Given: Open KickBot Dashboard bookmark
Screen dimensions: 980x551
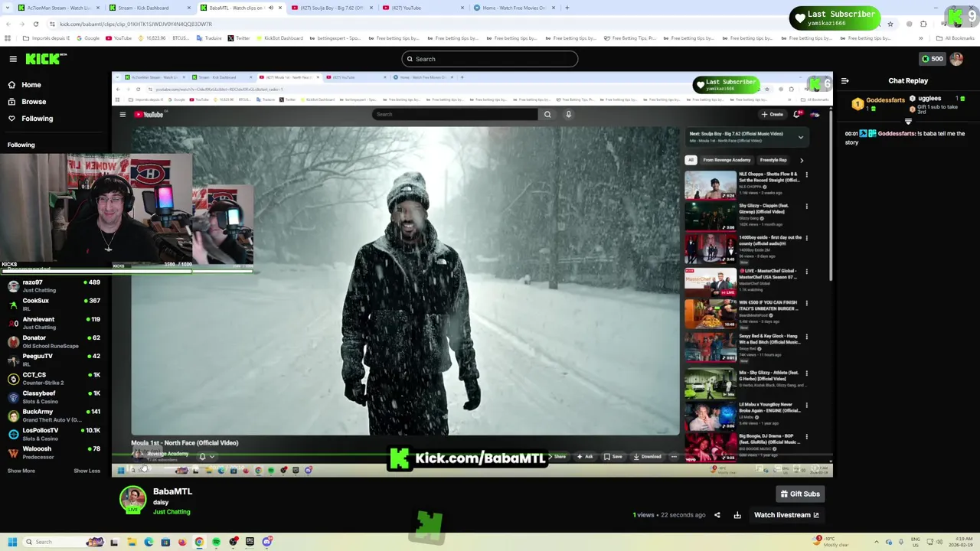Looking at the screenshot, I should coord(279,38).
